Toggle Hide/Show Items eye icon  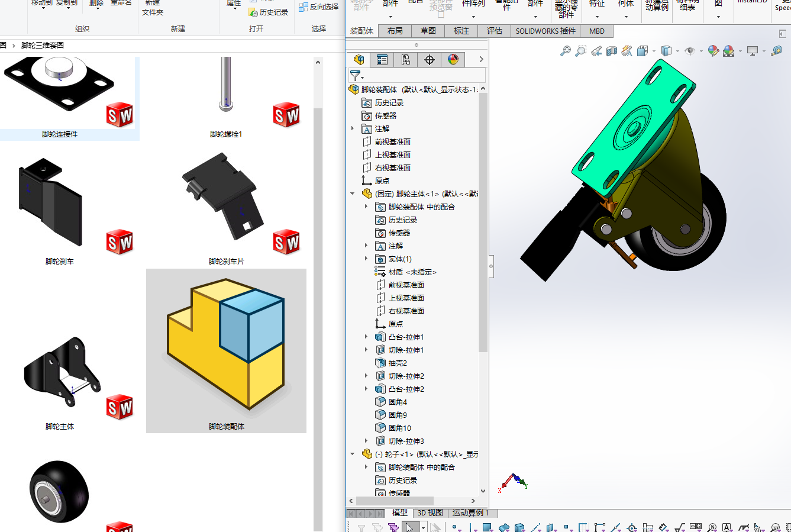pos(690,51)
